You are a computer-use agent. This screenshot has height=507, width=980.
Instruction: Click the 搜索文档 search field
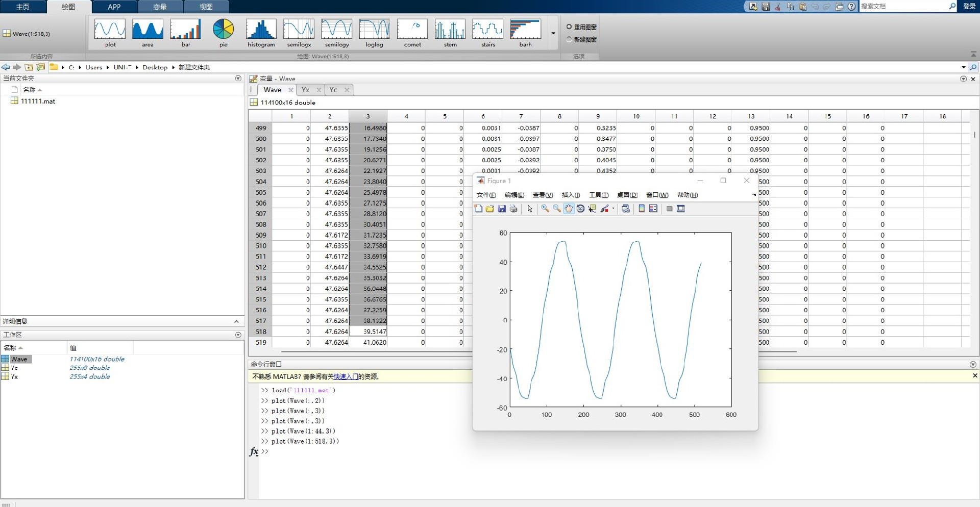tap(902, 6)
